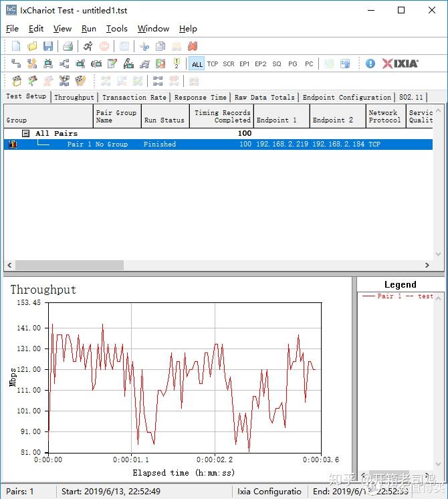This screenshot has width=448, height=499.
Task: Click the Endpoint 2 column header
Action: point(338,116)
